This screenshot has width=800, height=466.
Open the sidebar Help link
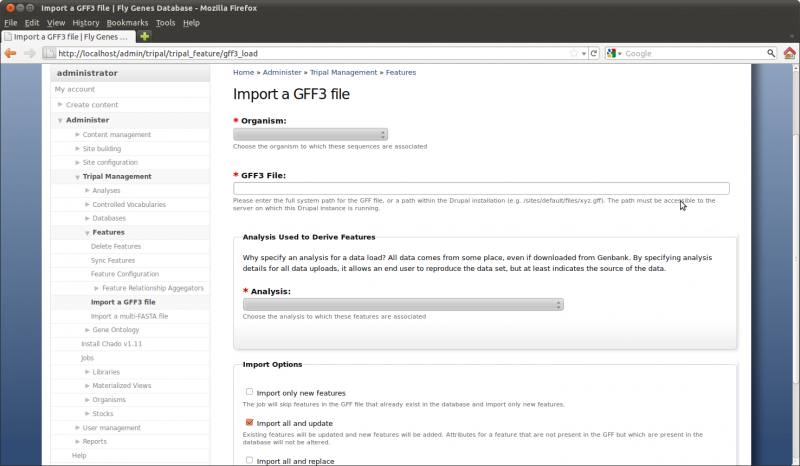click(79, 455)
